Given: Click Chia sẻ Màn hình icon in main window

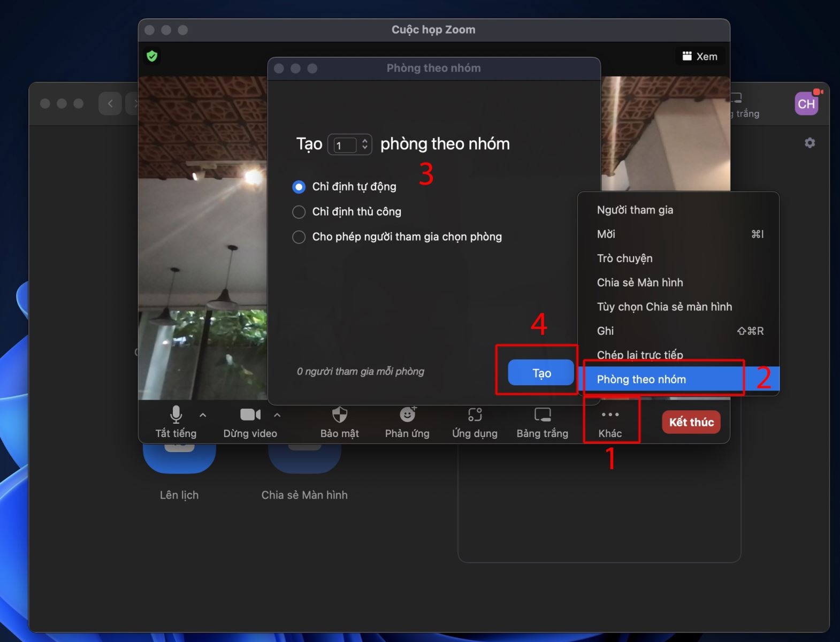Looking at the screenshot, I should [x=304, y=460].
